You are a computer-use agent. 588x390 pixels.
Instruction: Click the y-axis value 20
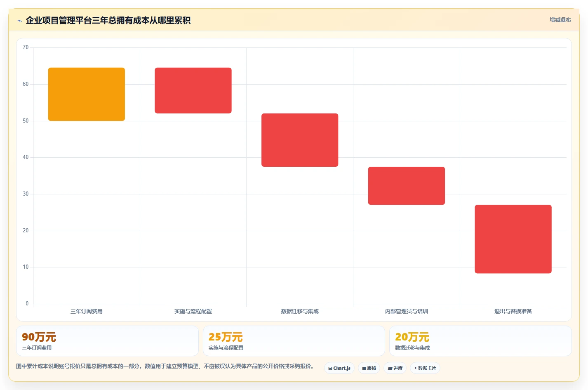click(x=26, y=231)
